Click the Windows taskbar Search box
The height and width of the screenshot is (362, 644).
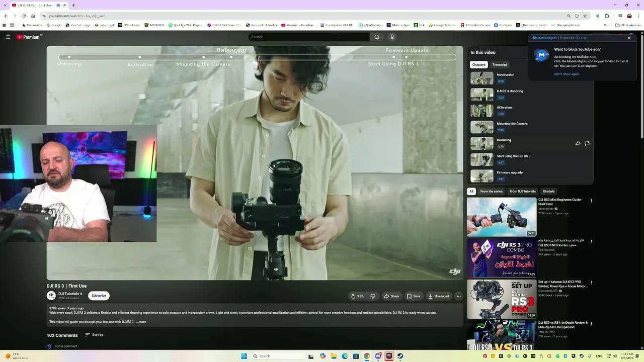point(278,356)
